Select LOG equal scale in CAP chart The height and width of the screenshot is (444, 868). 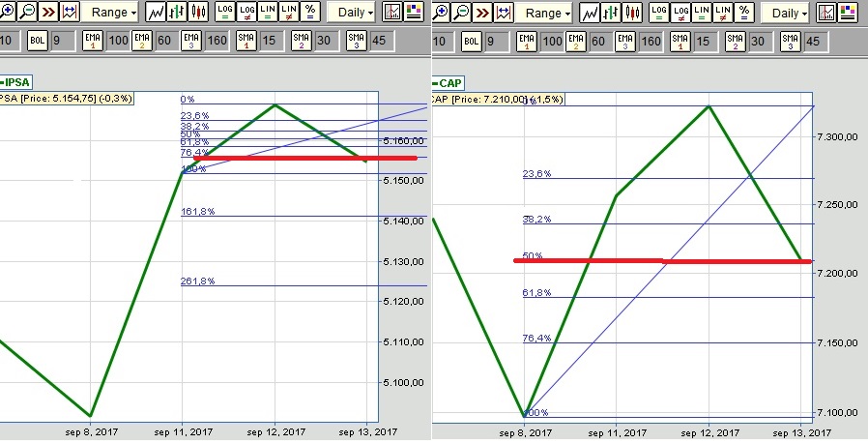[x=659, y=13]
